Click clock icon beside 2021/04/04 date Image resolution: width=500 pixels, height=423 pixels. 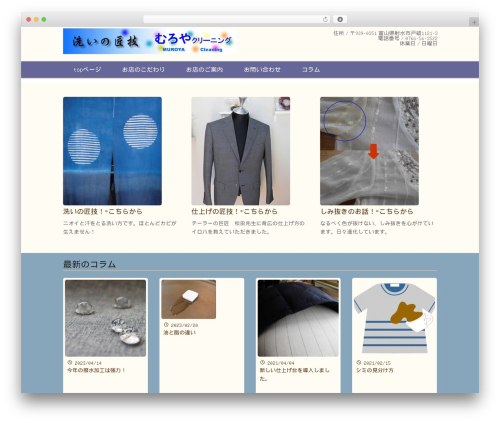(262, 362)
